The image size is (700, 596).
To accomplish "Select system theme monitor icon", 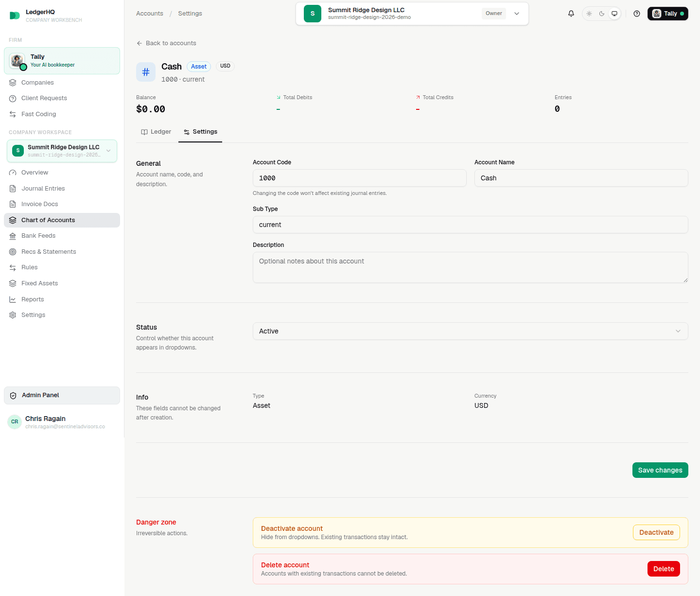I will coord(614,14).
